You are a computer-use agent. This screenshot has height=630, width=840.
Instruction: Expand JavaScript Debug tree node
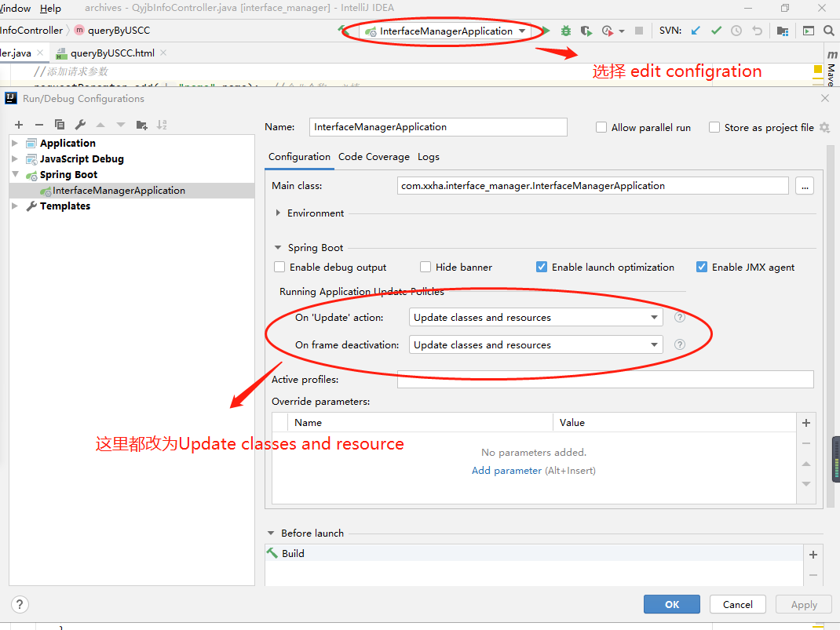pyautogui.click(x=15, y=158)
